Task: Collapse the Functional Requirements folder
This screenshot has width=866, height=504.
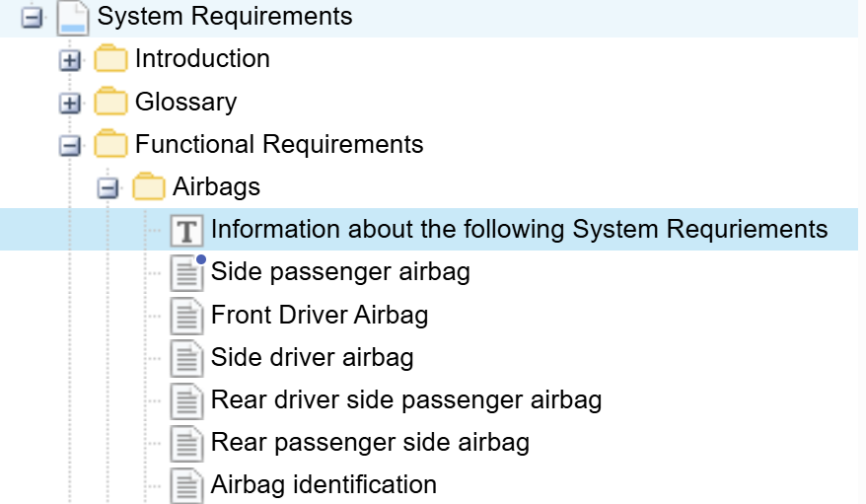Action: 70,146
